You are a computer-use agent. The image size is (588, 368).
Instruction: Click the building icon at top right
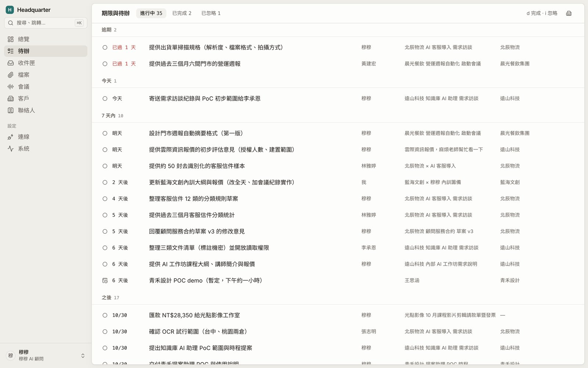coord(569,13)
